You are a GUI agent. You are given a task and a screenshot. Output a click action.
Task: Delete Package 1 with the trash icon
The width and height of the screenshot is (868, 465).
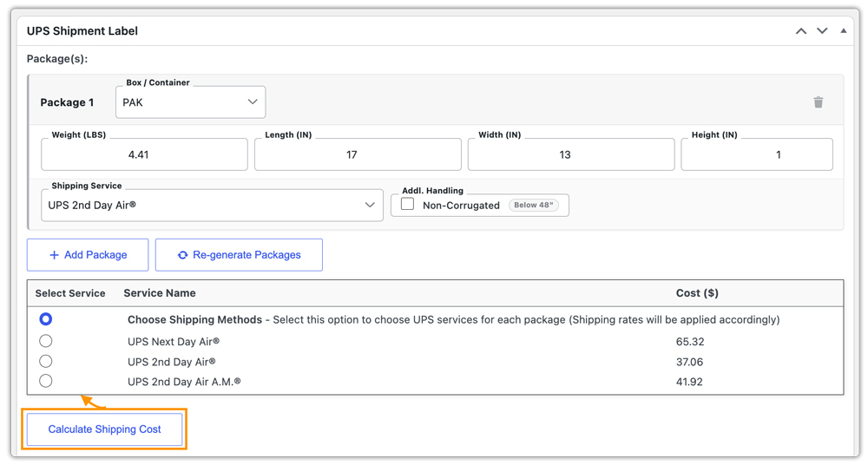click(x=819, y=102)
